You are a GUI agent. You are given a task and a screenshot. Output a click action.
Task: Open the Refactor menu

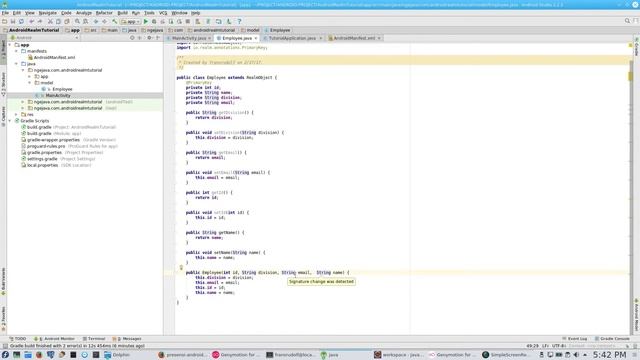104,13
